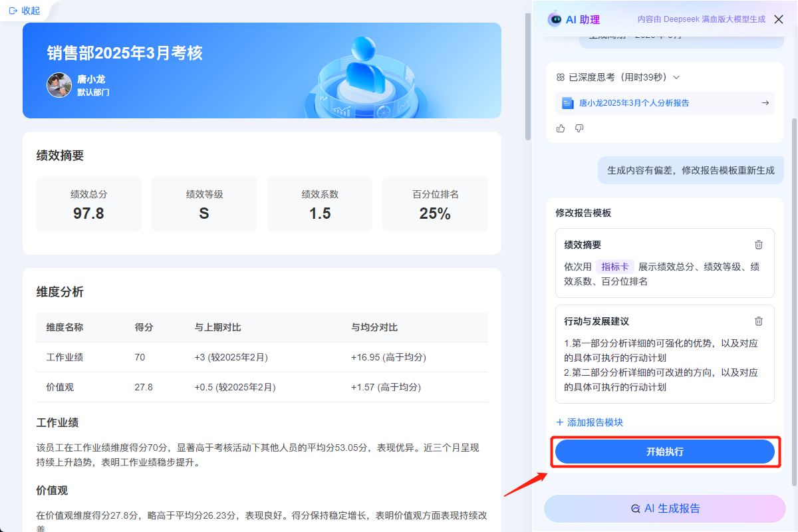Give a thumbs-down to the AI report
The height and width of the screenshot is (532, 798).
(579, 128)
